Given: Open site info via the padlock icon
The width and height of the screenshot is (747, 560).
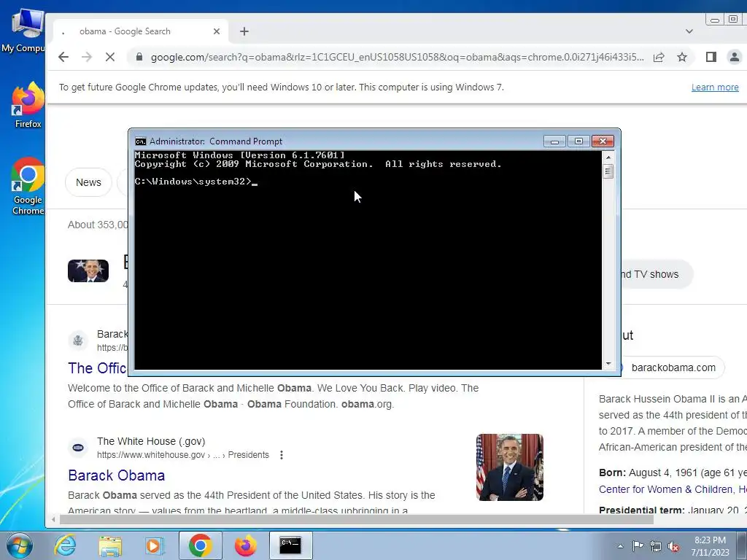Looking at the screenshot, I should (139, 57).
